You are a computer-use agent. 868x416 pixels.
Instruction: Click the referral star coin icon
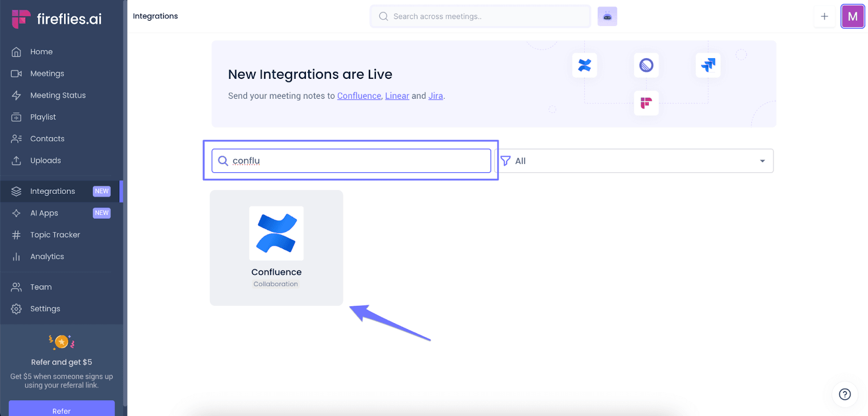61,342
